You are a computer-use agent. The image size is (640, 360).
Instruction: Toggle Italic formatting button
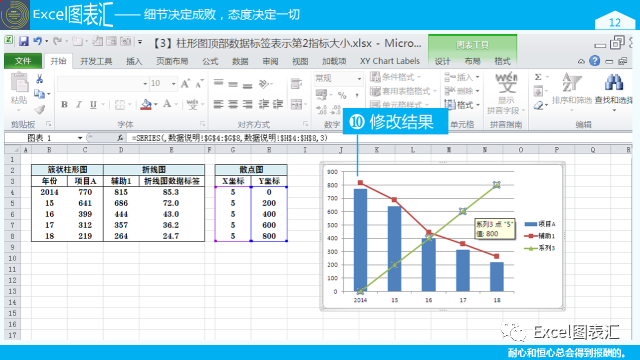(79, 104)
